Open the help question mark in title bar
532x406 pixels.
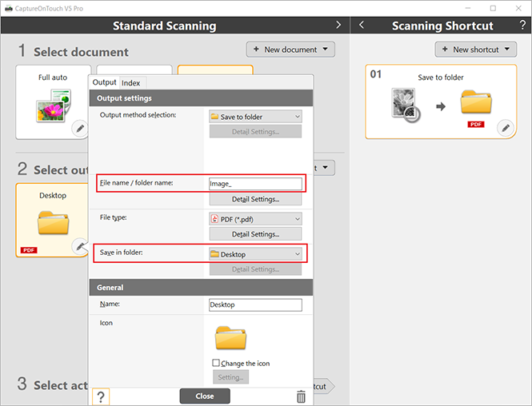pos(522,25)
